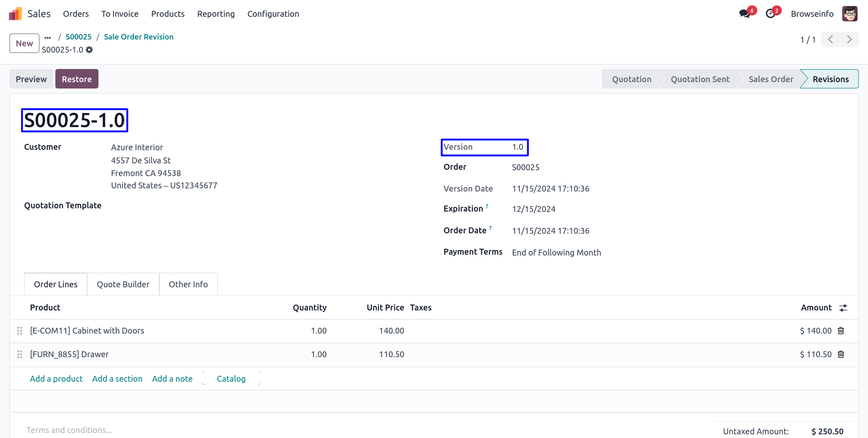Open the Reporting menu
The height and width of the screenshot is (438, 868).
tap(216, 14)
